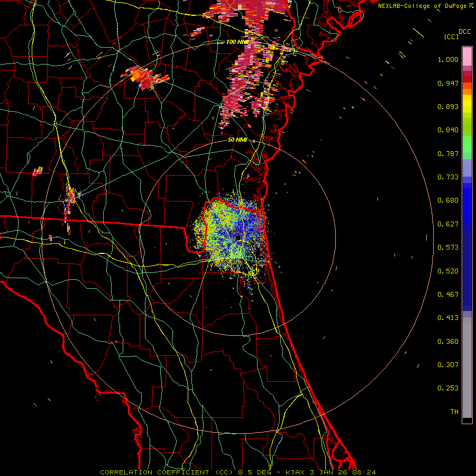Click the gray bottom band of the color bar

467,369
